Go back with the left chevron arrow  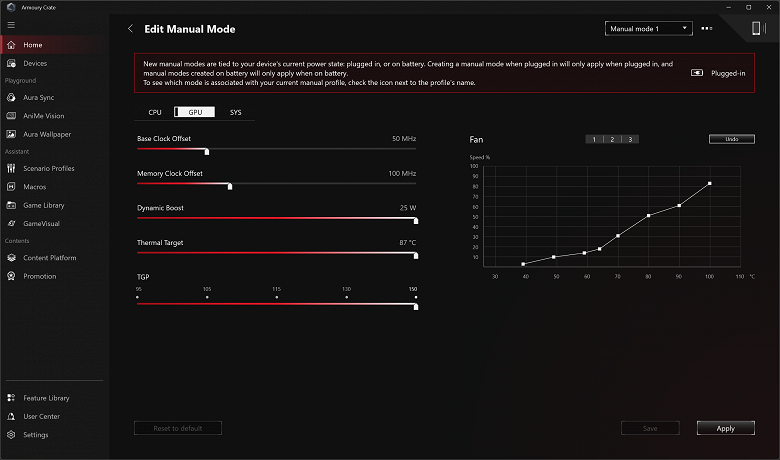tap(130, 29)
